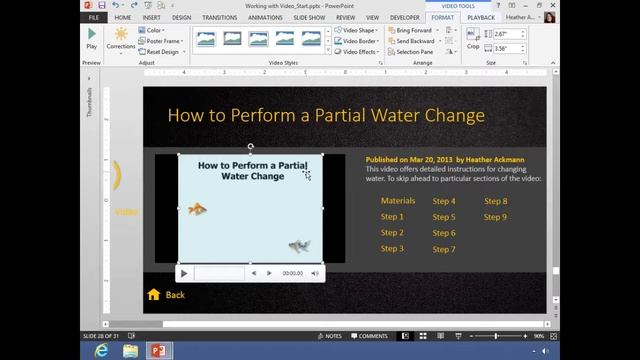Open the Poster Frame dropdown
This screenshot has width=640, height=360.
160,41
